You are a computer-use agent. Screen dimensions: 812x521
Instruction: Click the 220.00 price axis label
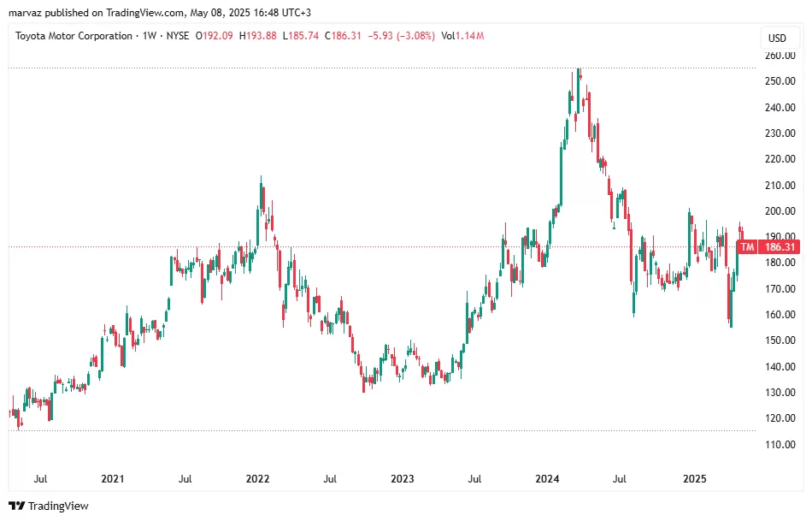point(780,159)
